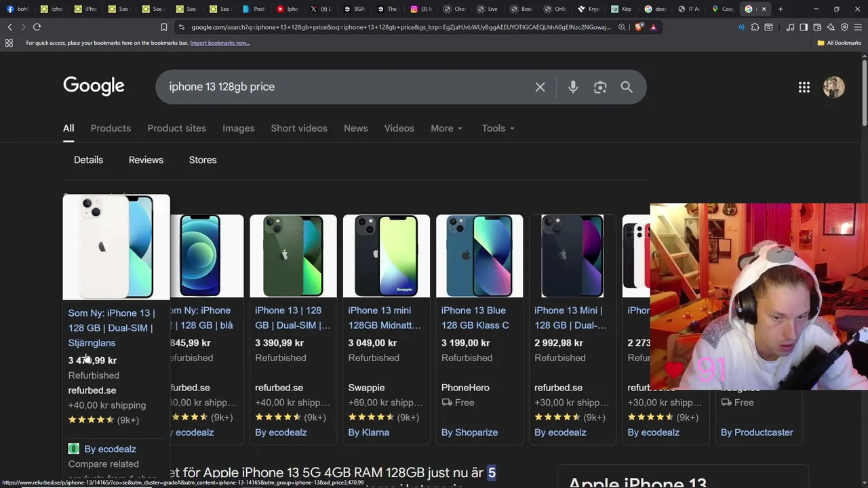Open iPhone 13 Blue 128 GB Klass C
868x488 pixels.
[x=475, y=318]
